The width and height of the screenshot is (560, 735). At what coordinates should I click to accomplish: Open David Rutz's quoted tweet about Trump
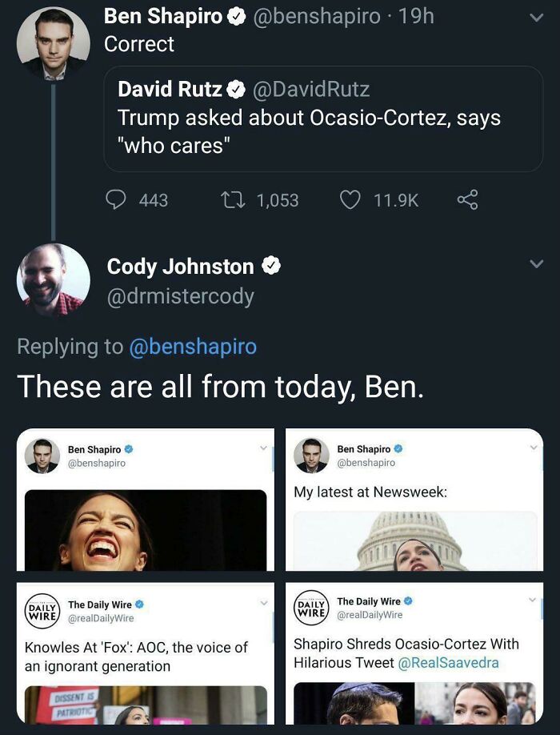[323, 119]
